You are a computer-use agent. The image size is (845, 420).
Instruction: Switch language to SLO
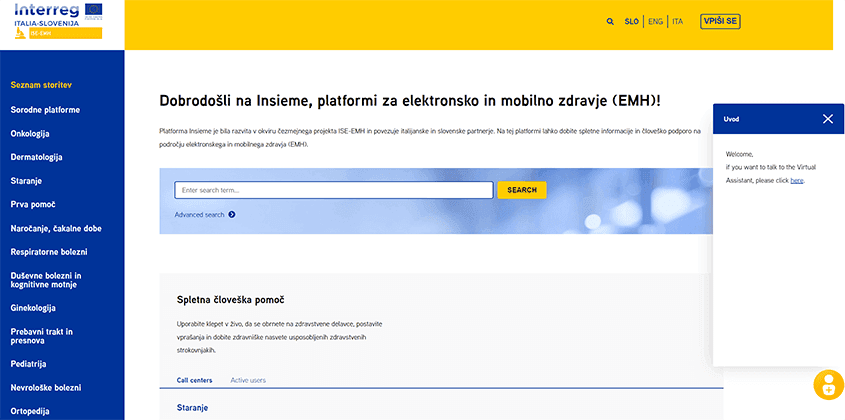[632, 22]
